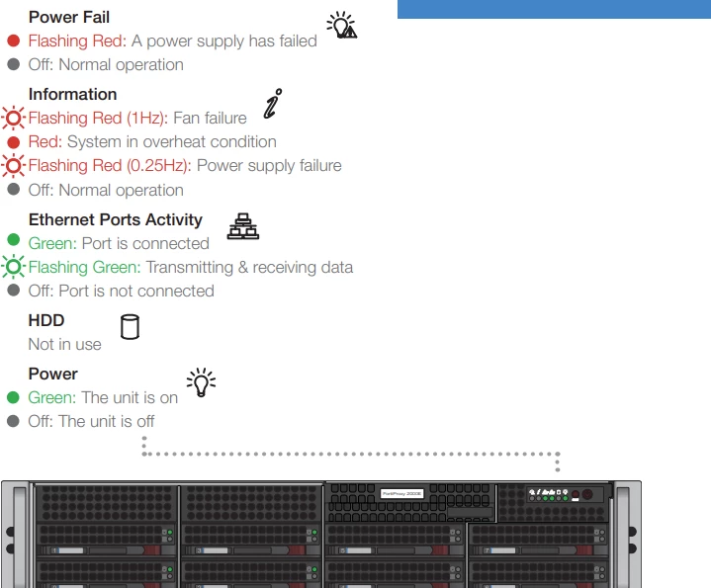Click the Information 'i' icon
This screenshot has width=711, height=588.
click(273, 104)
